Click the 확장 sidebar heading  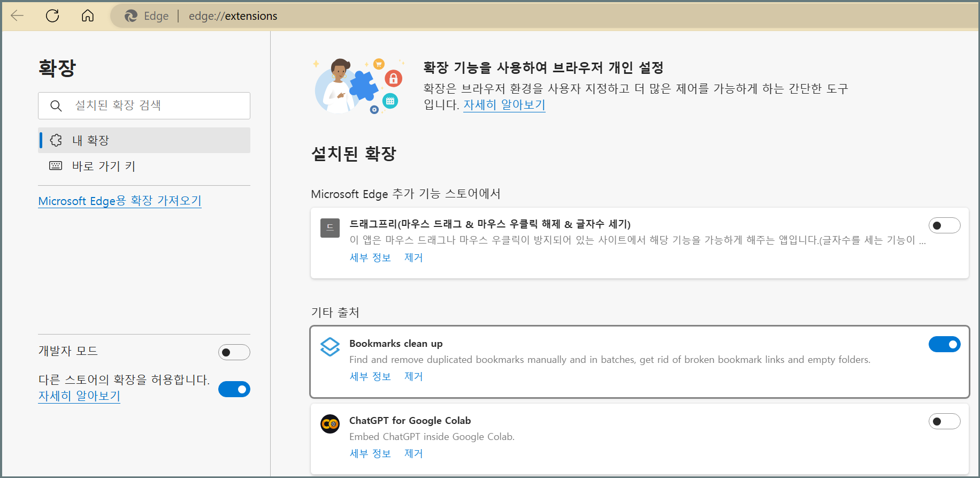[x=57, y=68]
